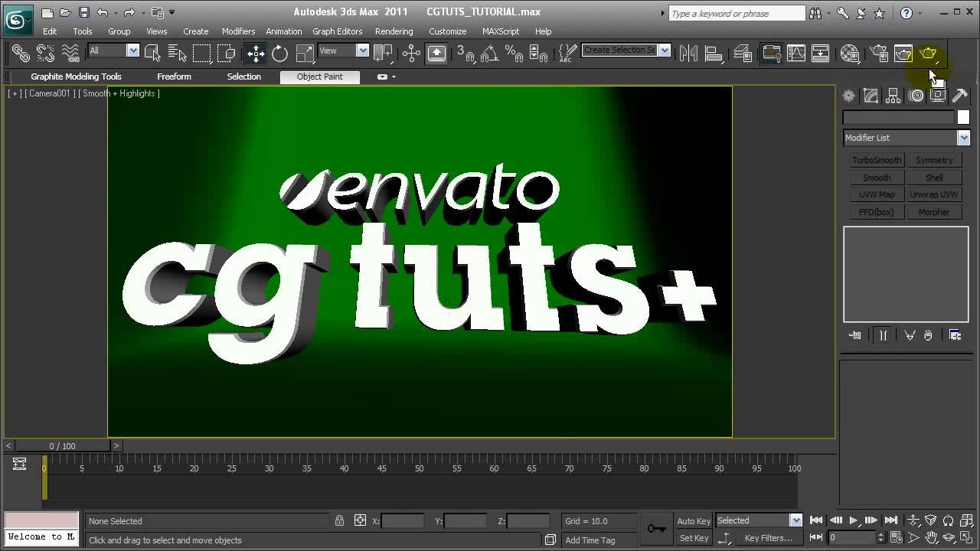Toggle Window/Crossing selection mode

point(226,53)
